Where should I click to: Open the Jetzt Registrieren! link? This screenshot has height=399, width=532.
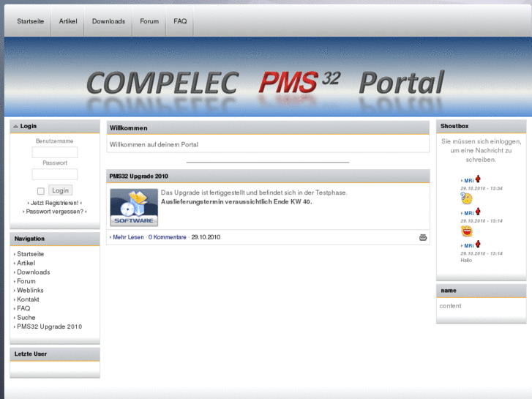click(55, 203)
